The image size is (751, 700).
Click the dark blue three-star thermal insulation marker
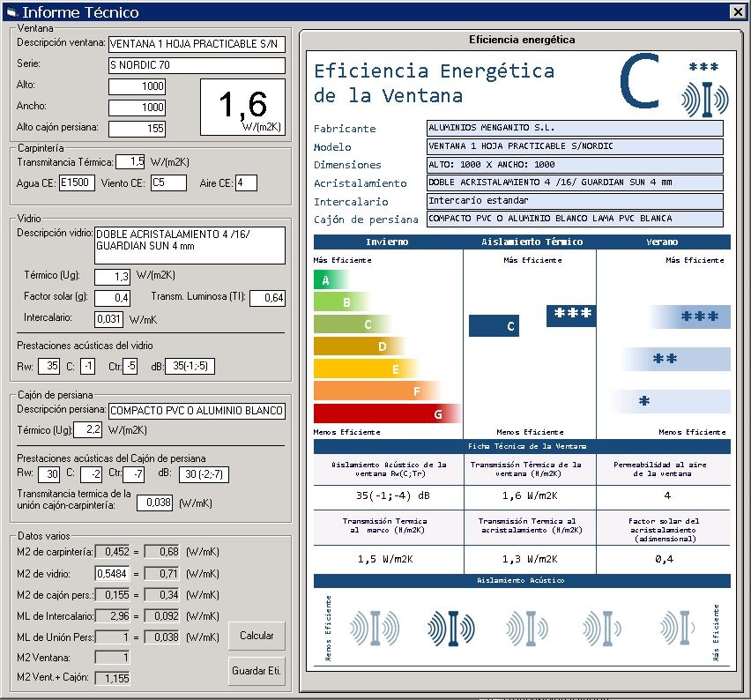tap(570, 316)
